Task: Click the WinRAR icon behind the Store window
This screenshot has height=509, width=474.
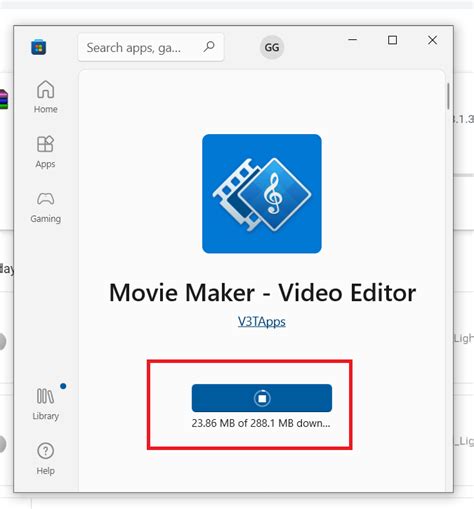Action: [4, 99]
